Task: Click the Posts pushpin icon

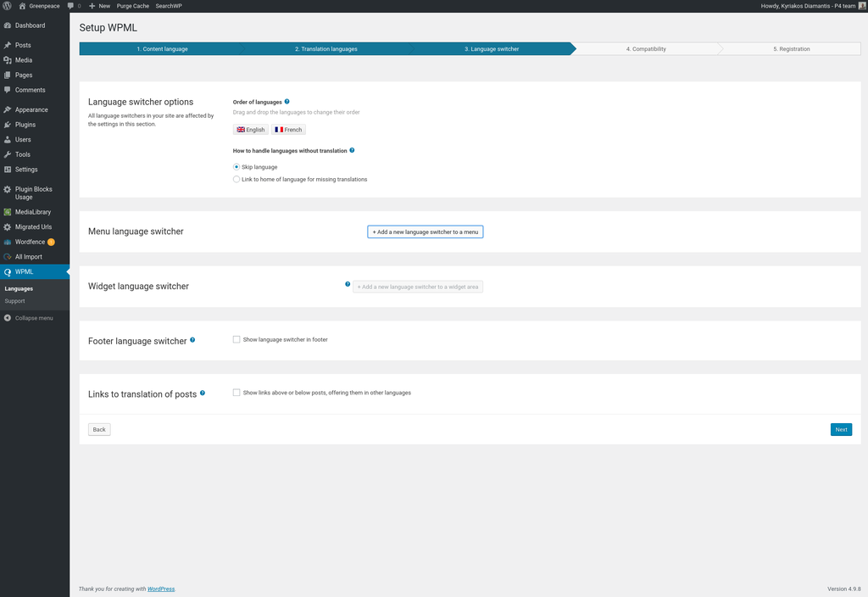Action: pos(7,46)
